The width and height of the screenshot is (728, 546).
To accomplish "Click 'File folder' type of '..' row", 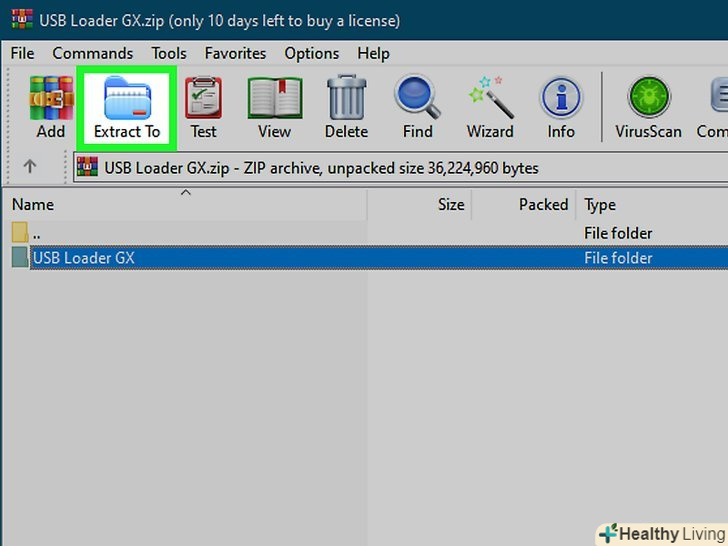I will (618, 233).
